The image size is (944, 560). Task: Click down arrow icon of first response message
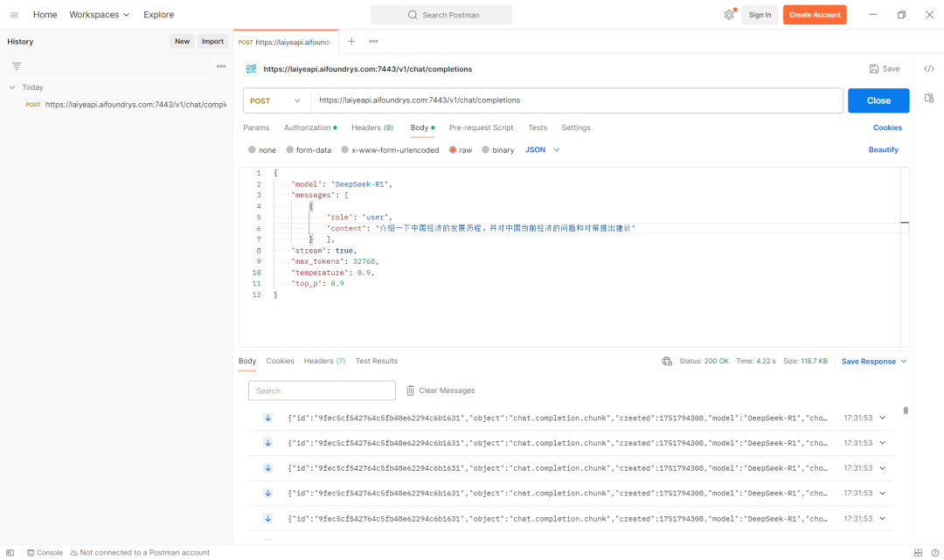point(268,418)
